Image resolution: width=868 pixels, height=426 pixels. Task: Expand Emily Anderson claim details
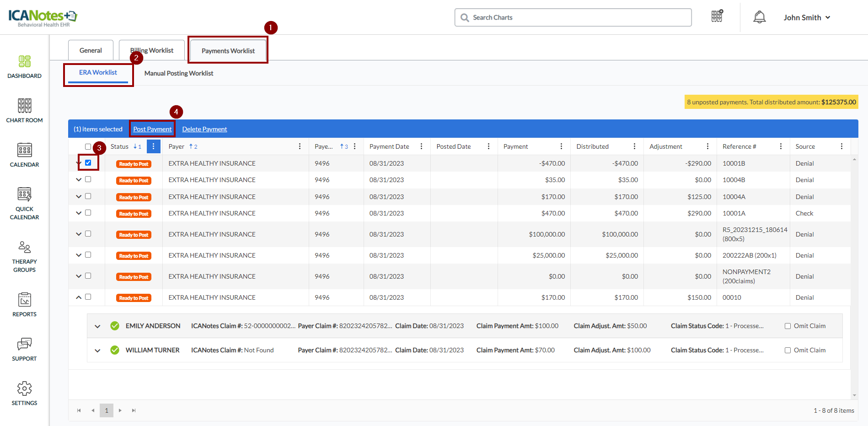[x=97, y=326]
